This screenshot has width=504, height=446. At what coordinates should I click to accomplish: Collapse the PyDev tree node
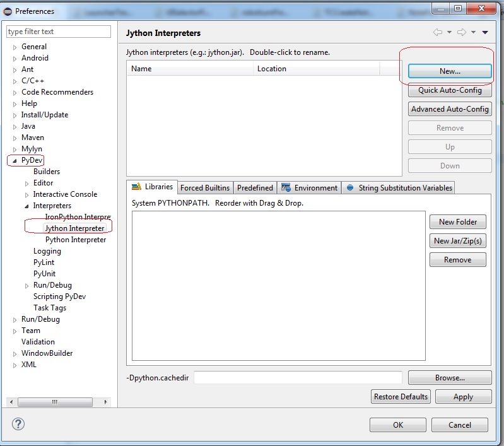click(15, 160)
